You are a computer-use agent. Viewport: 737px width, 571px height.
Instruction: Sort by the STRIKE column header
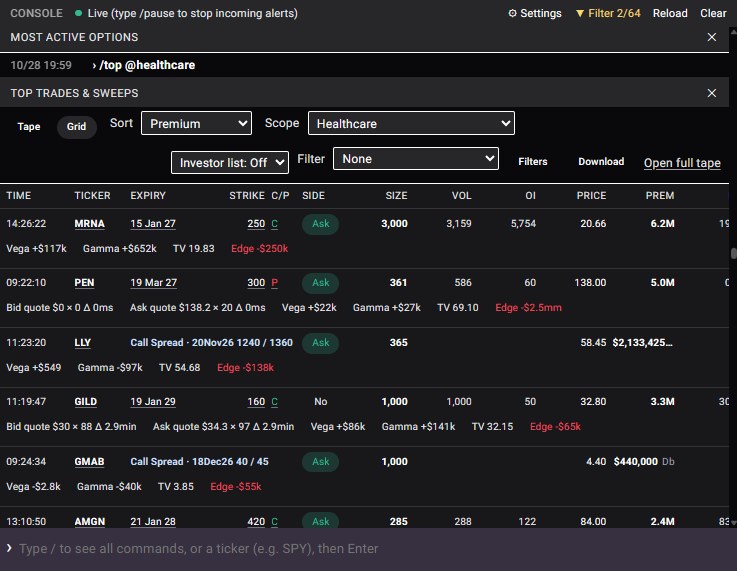[247, 196]
